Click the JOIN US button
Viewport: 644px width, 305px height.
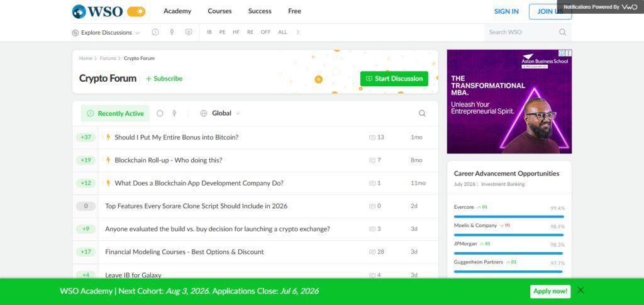550,11
